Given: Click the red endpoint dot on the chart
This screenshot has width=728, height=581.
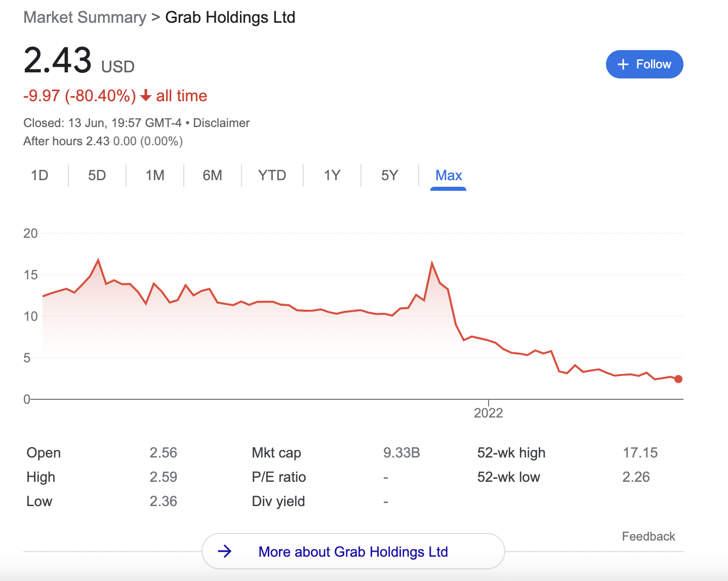Looking at the screenshot, I should pos(678,379).
